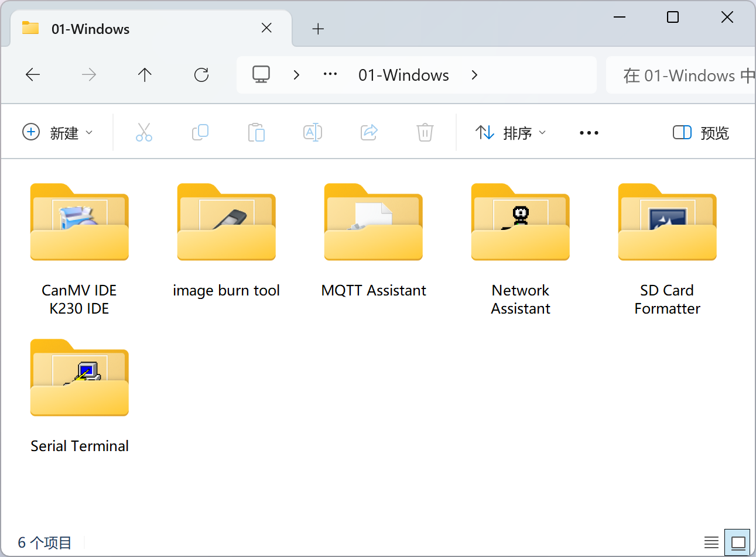The image size is (756, 557).
Task: Navigate up one folder level
Action: (x=145, y=75)
